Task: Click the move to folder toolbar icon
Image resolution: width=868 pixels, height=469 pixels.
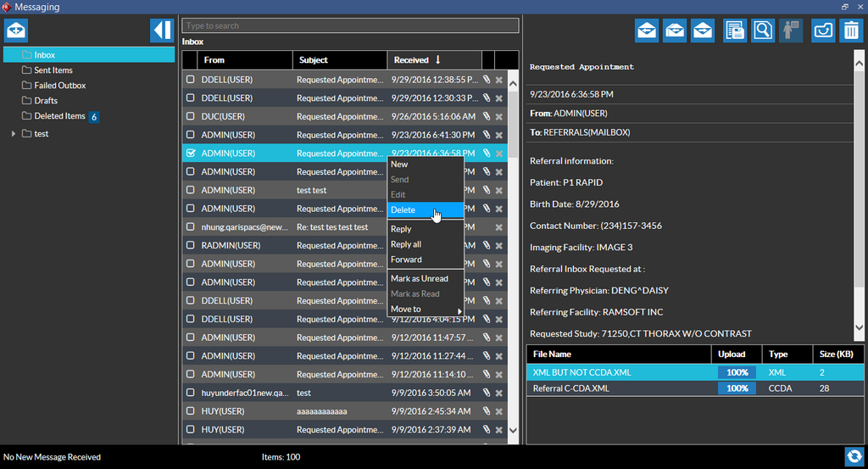Action: 822,31
